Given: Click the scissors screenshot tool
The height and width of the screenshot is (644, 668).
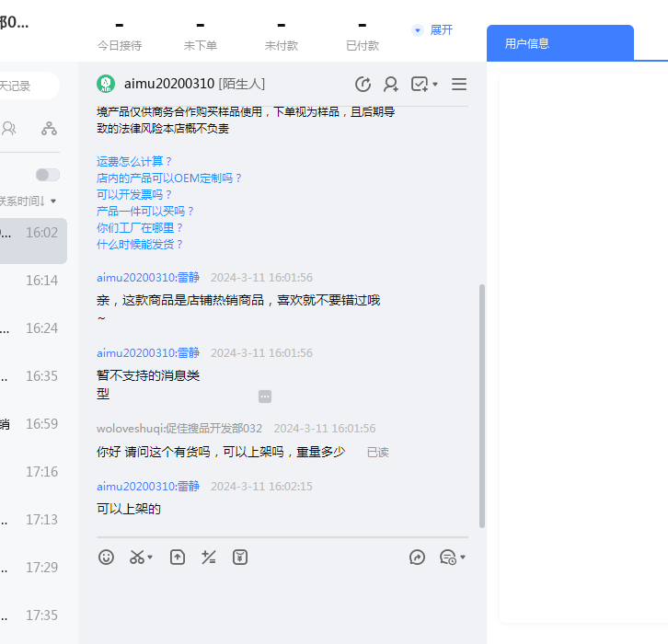Looking at the screenshot, I should click(x=138, y=557).
